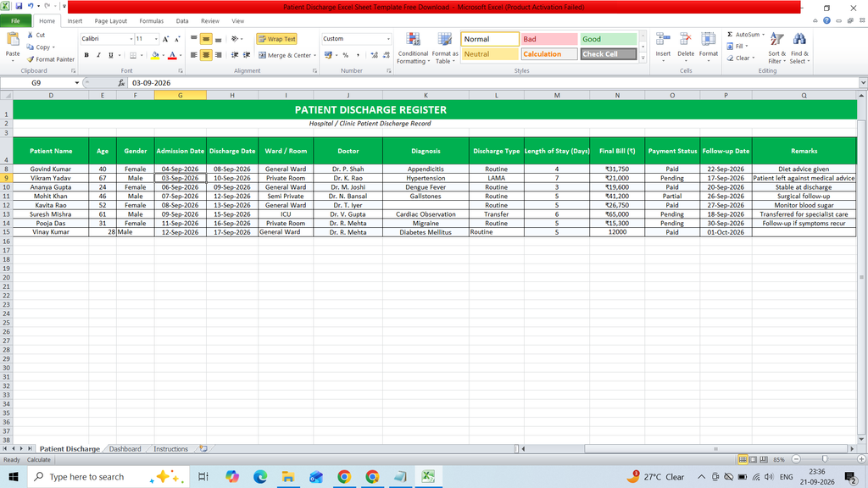868x488 pixels.
Task: Align text to the right
Action: tap(218, 55)
